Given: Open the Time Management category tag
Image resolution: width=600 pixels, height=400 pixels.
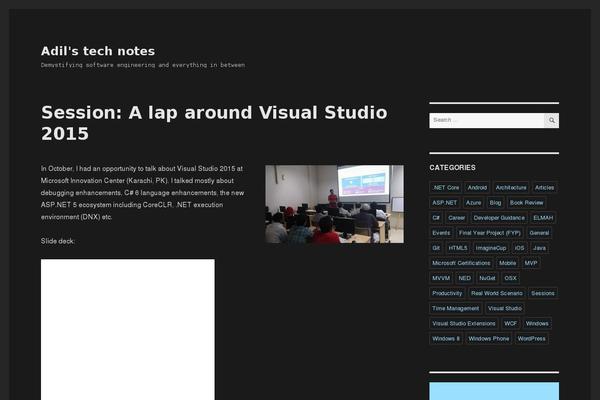Looking at the screenshot, I should 455,309.
